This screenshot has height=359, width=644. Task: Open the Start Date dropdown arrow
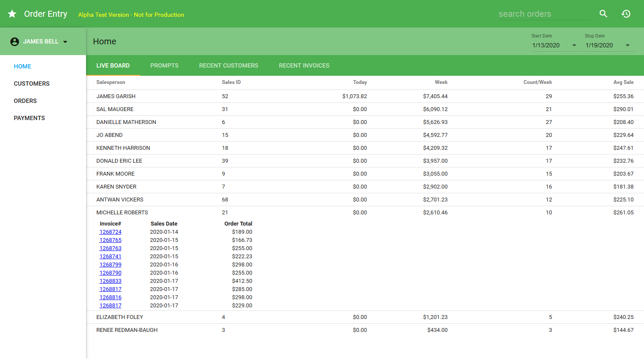tap(574, 45)
